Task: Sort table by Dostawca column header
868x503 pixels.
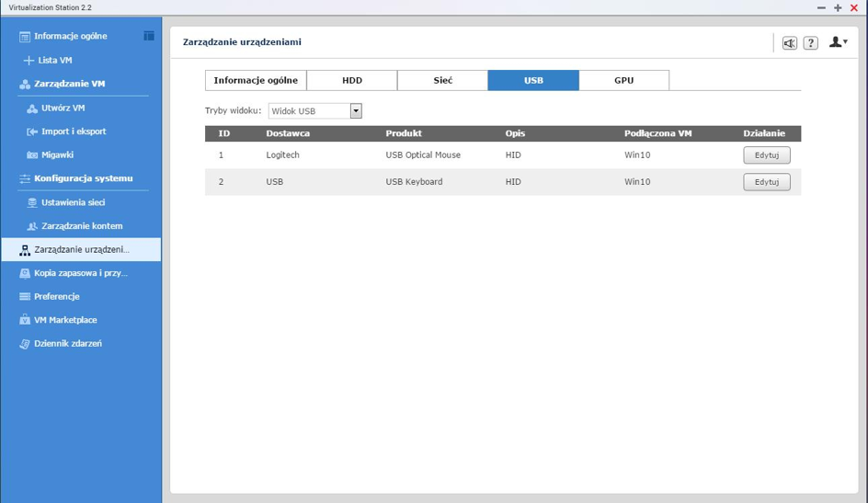Action: point(288,133)
